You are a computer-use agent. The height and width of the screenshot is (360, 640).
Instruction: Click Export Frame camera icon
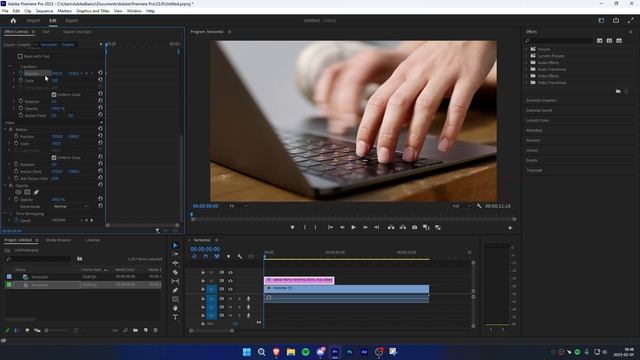414,227
